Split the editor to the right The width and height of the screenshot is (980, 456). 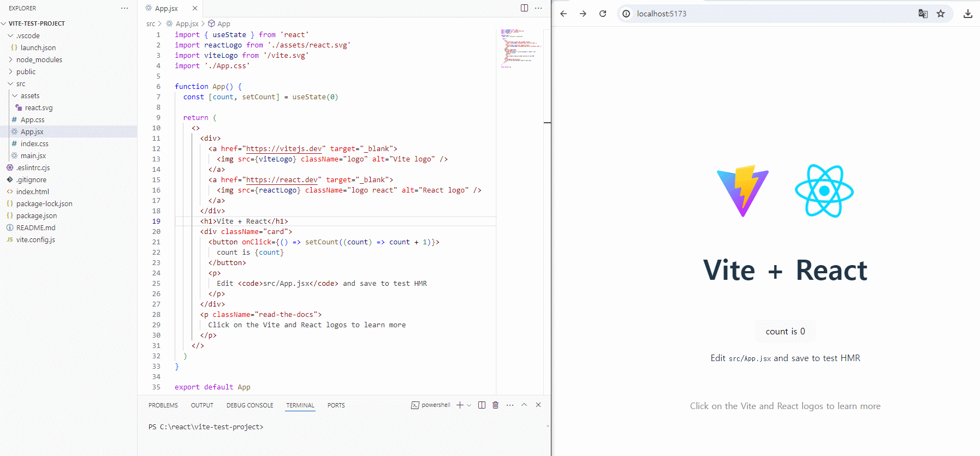(524, 8)
